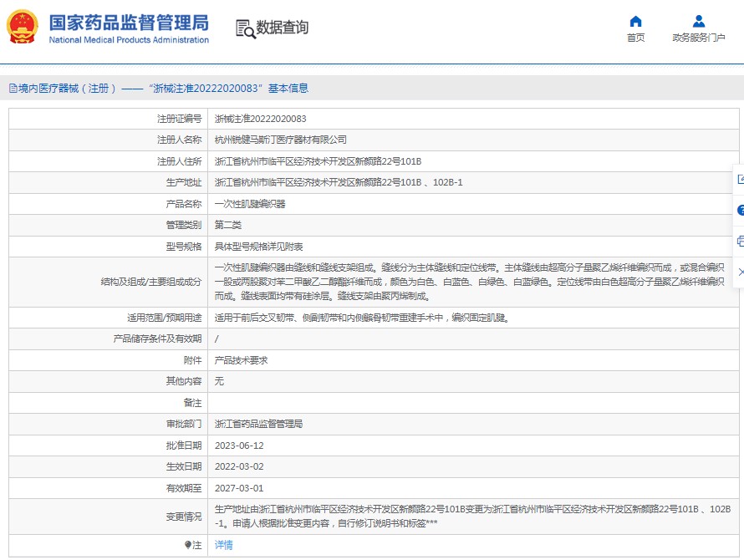Click the edit icon in the side panel
Image resolution: width=744 pixels, height=560 pixels.
[x=741, y=179]
